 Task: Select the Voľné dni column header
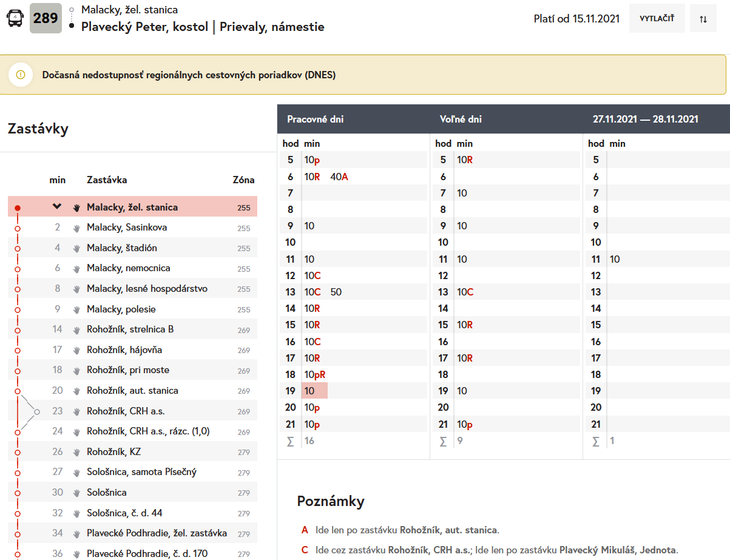tap(461, 120)
